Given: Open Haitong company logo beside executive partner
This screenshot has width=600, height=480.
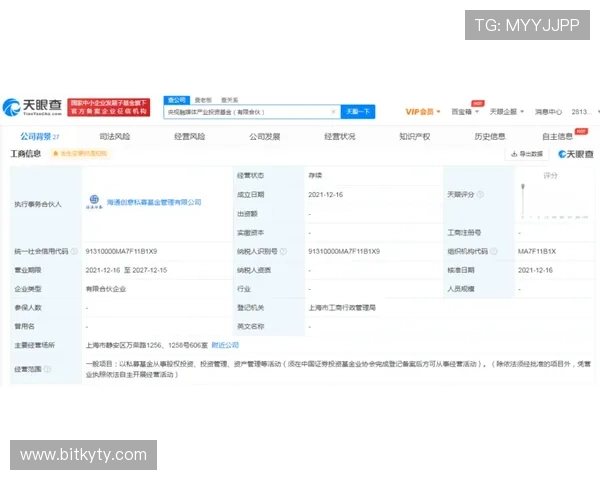Looking at the screenshot, I should click(94, 202).
